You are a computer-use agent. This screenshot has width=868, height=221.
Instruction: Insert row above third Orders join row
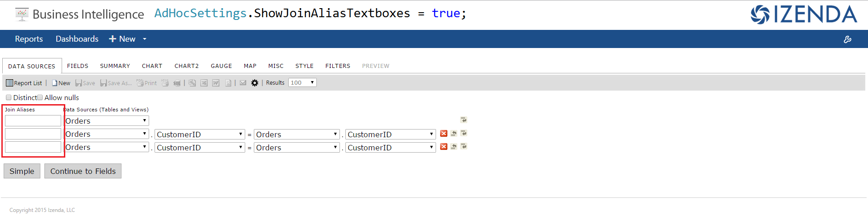[x=454, y=147]
